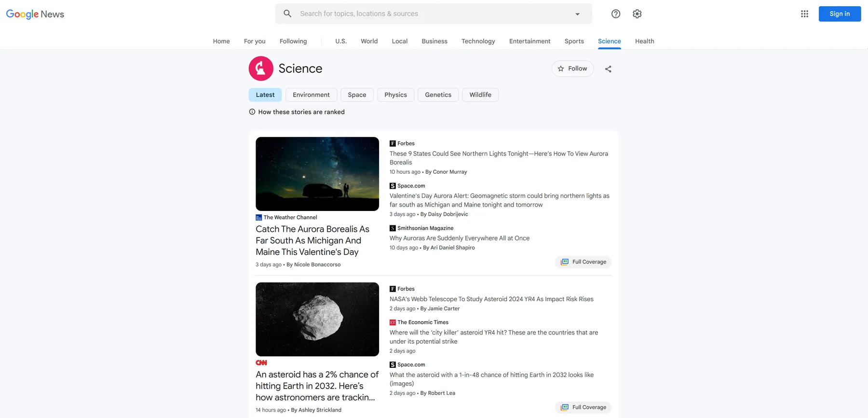868x418 pixels.
Task: Click in the search topics field
Action: point(434,14)
